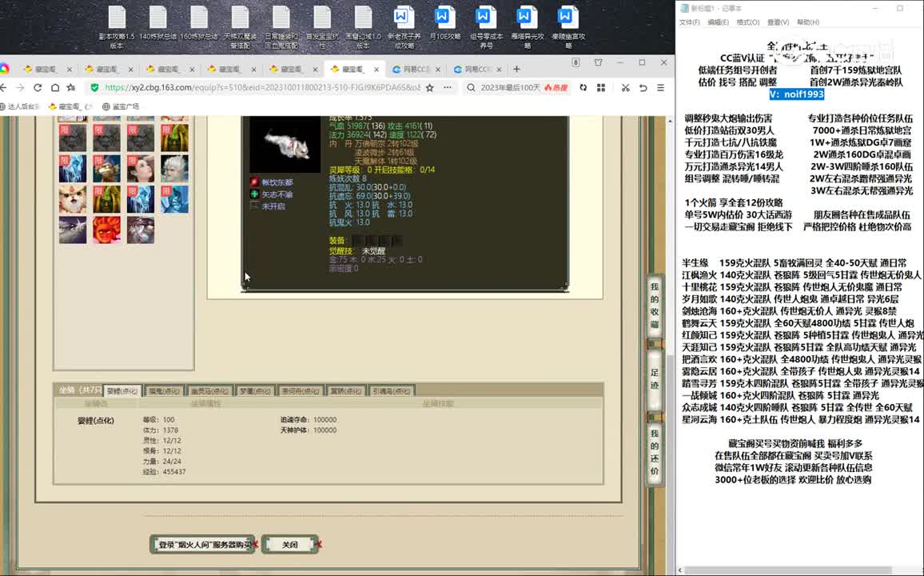Open desktop file 140炼狱总结

(x=158, y=23)
